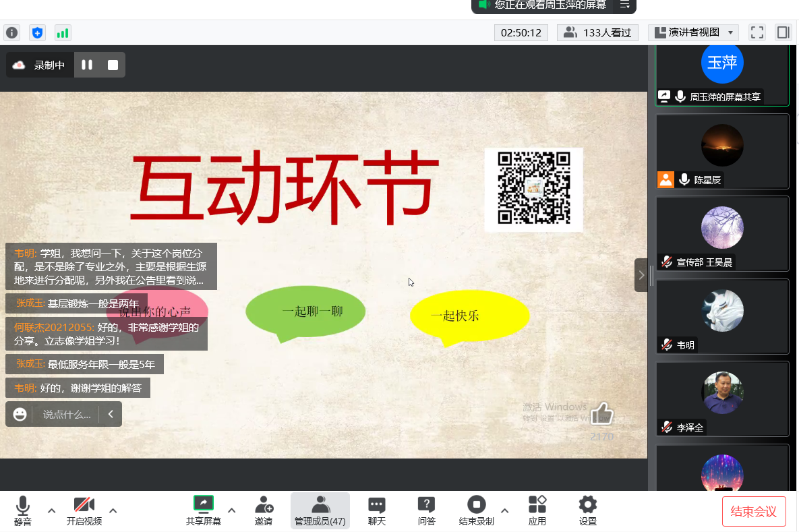The width and height of the screenshot is (799, 532).
Task: Enter fullscreen mode via the corner-brackets icon
Action: click(757, 32)
